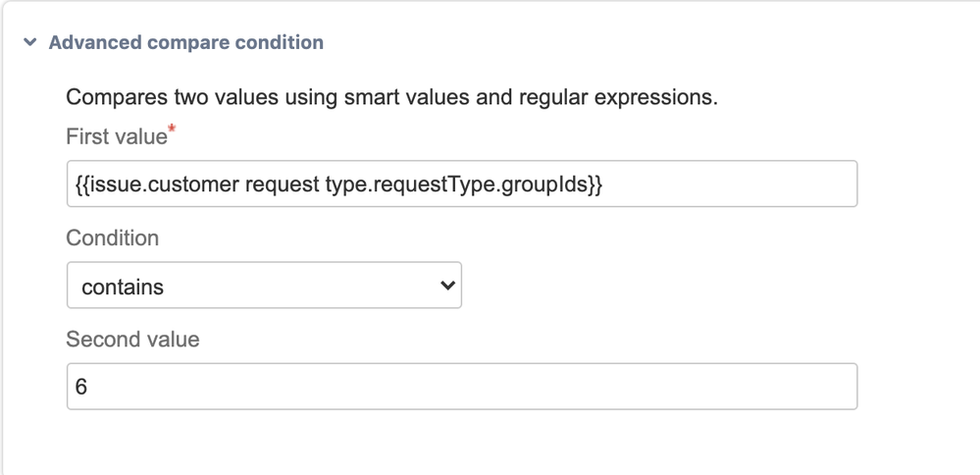The image size is (980, 475).
Task: Click empty space right of 6
Action: click(490, 387)
